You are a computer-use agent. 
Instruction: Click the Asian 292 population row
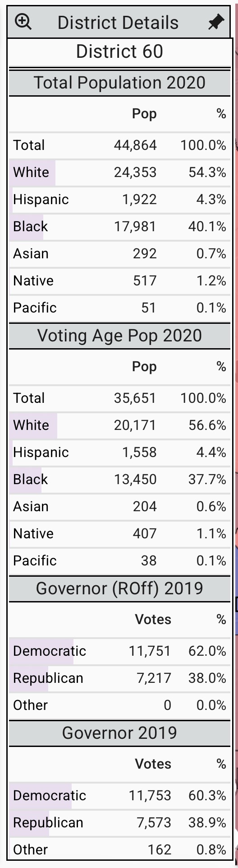click(x=119, y=254)
